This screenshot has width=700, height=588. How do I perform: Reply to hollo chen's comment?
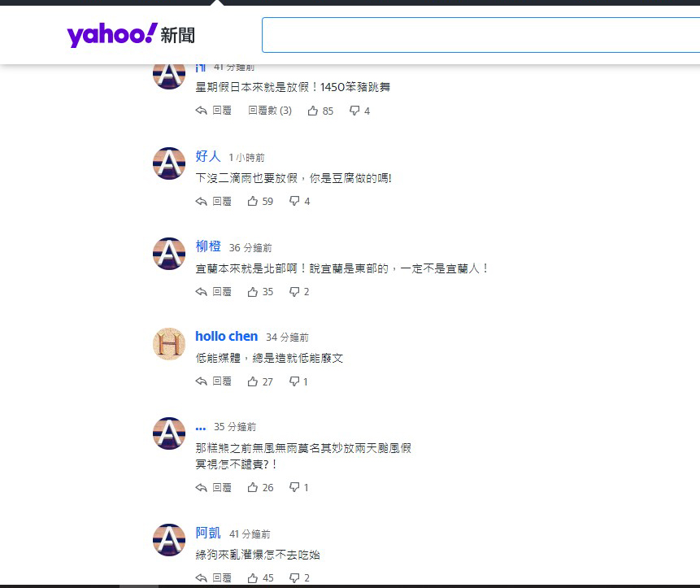(214, 381)
